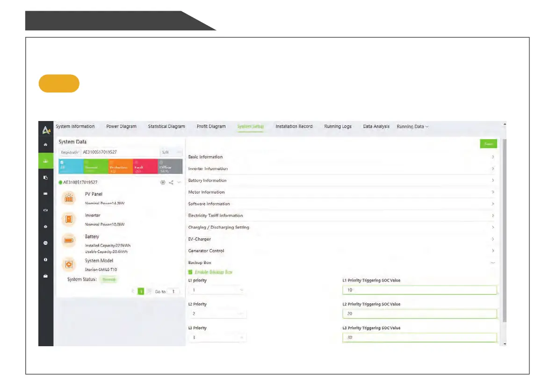Click the Normal system status badge
The image size is (557, 392).
pos(109,279)
